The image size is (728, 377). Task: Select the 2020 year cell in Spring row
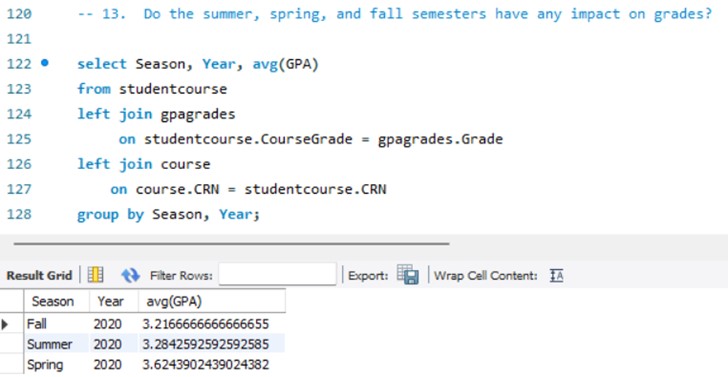[x=114, y=364]
